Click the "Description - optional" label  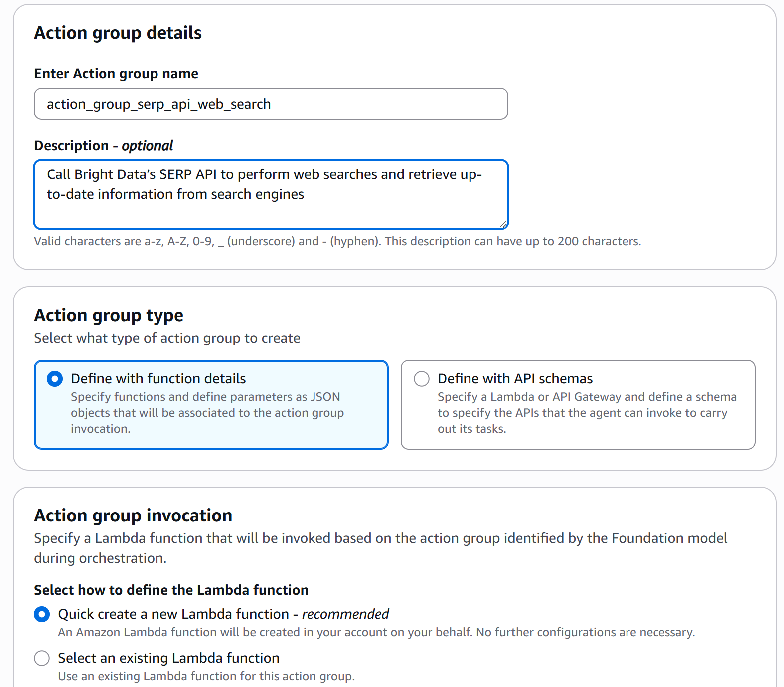point(103,145)
